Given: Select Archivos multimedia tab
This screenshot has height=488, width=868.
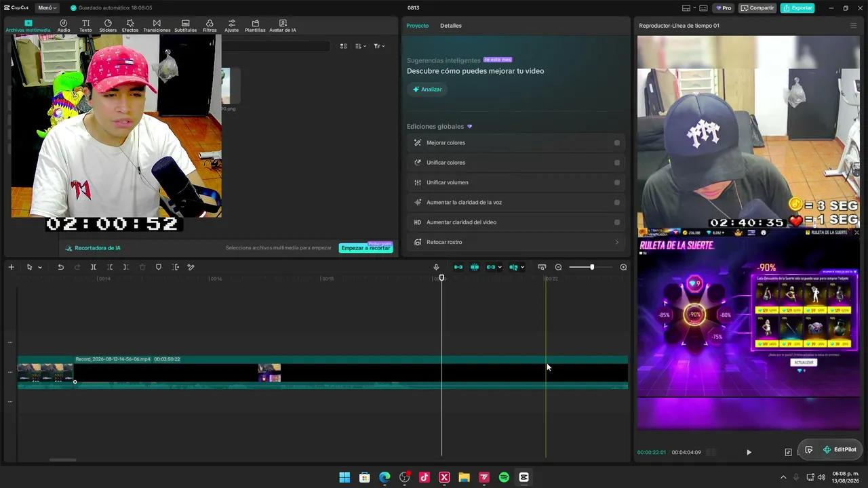Looking at the screenshot, I should (28, 26).
